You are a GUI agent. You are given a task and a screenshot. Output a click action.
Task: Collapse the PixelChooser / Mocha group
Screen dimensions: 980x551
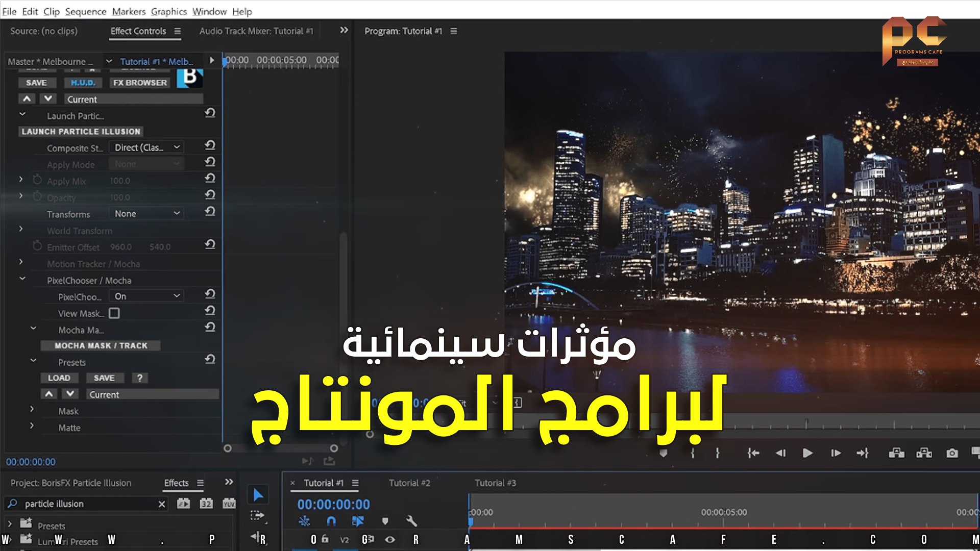click(22, 279)
